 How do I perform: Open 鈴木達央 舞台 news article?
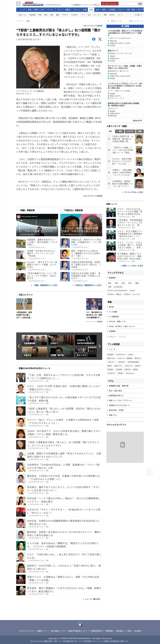tap(64, 590)
